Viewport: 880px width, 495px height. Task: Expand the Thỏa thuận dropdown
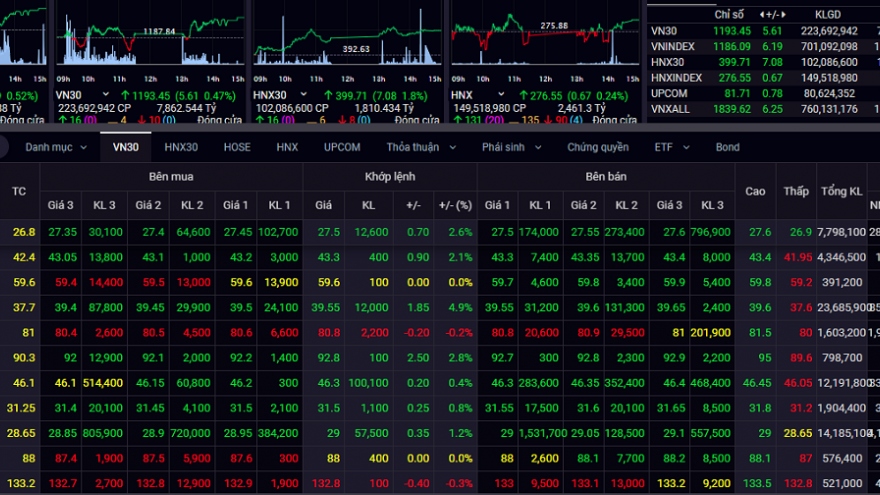coord(421,147)
